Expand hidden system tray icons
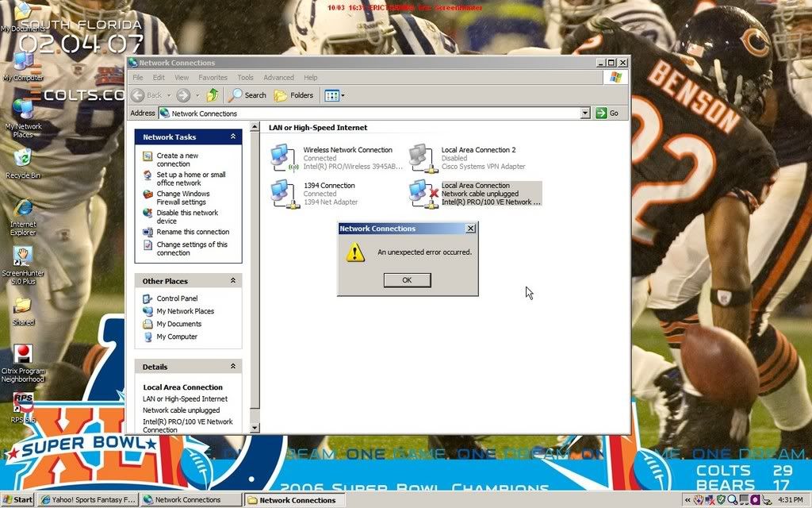 click(x=688, y=500)
